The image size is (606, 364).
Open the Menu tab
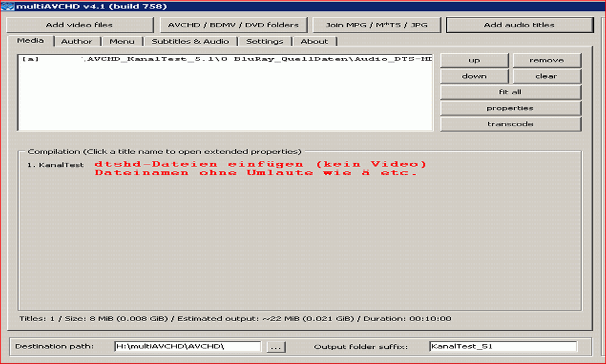tap(122, 41)
